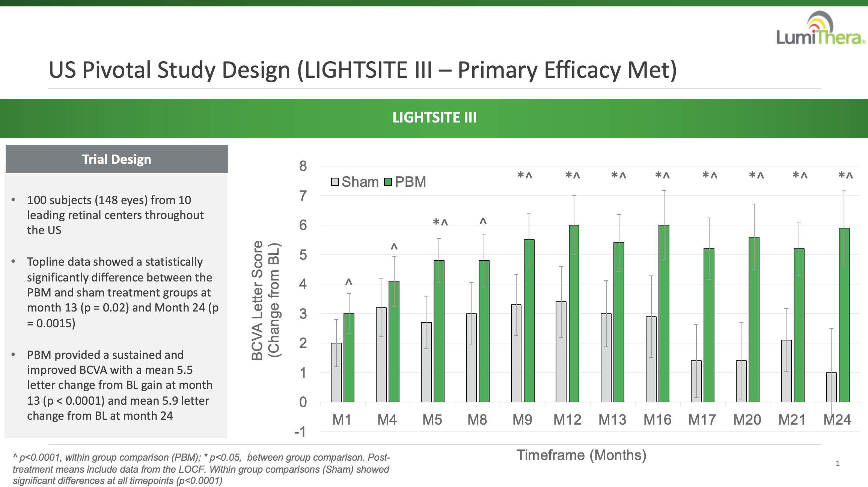The image size is (868, 487).
Task: Select the Topline data bullet paragraph
Action: (x=122, y=292)
